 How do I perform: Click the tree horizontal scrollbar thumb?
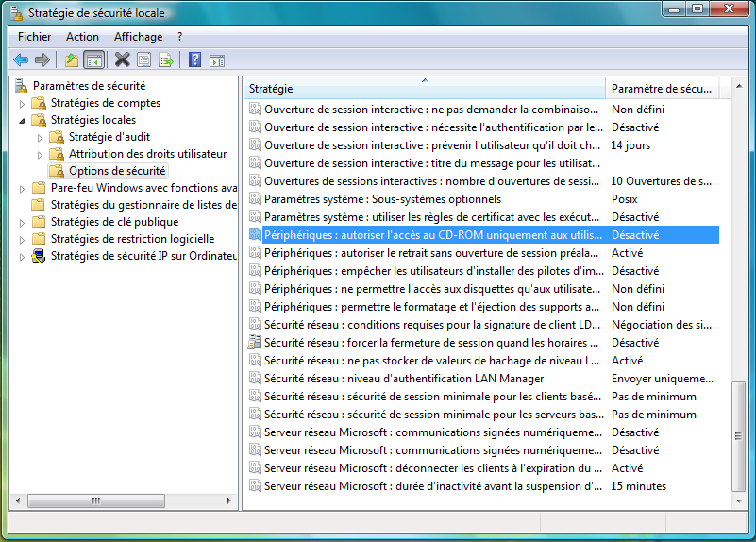pos(96,500)
